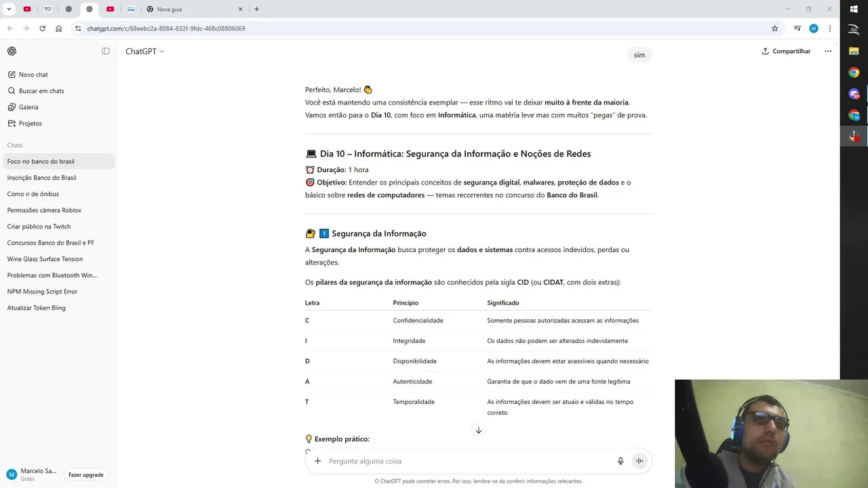Image resolution: width=868 pixels, height=488 pixels.
Task: Open a new browser tab
Action: [256, 9]
